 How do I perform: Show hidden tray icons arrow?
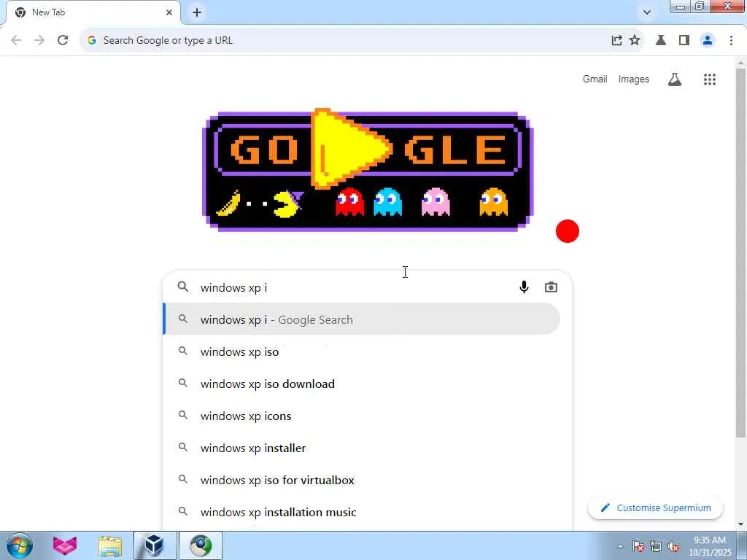(x=620, y=546)
